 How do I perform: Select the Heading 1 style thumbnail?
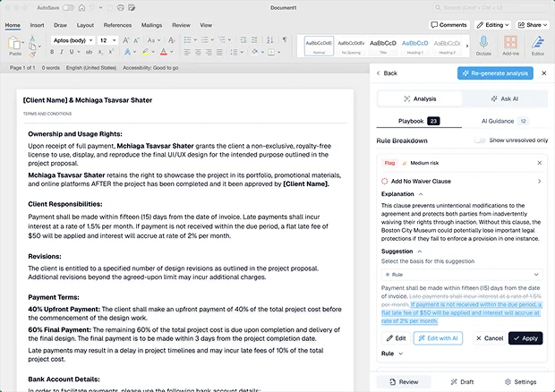point(415,44)
